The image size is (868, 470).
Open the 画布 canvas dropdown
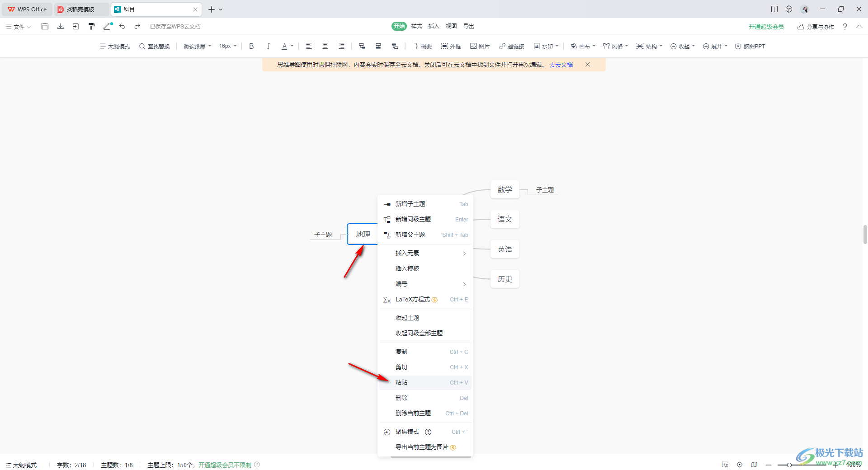click(x=583, y=46)
